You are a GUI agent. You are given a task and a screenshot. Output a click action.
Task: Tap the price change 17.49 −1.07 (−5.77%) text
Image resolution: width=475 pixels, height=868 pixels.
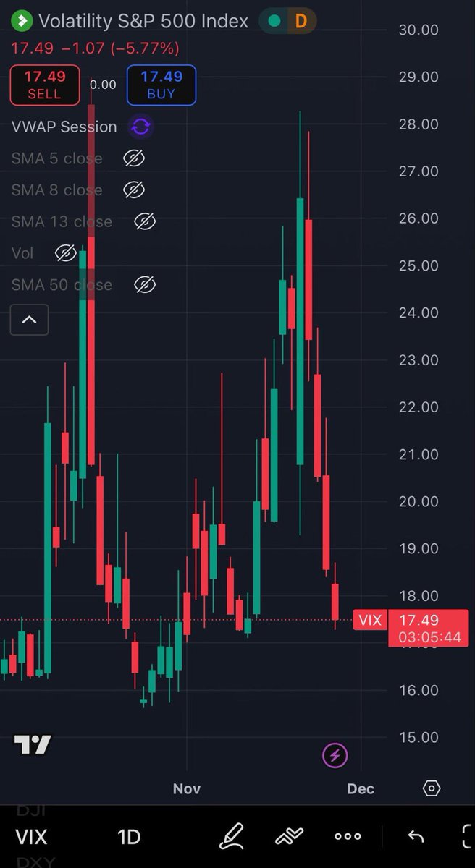point(95,48)
